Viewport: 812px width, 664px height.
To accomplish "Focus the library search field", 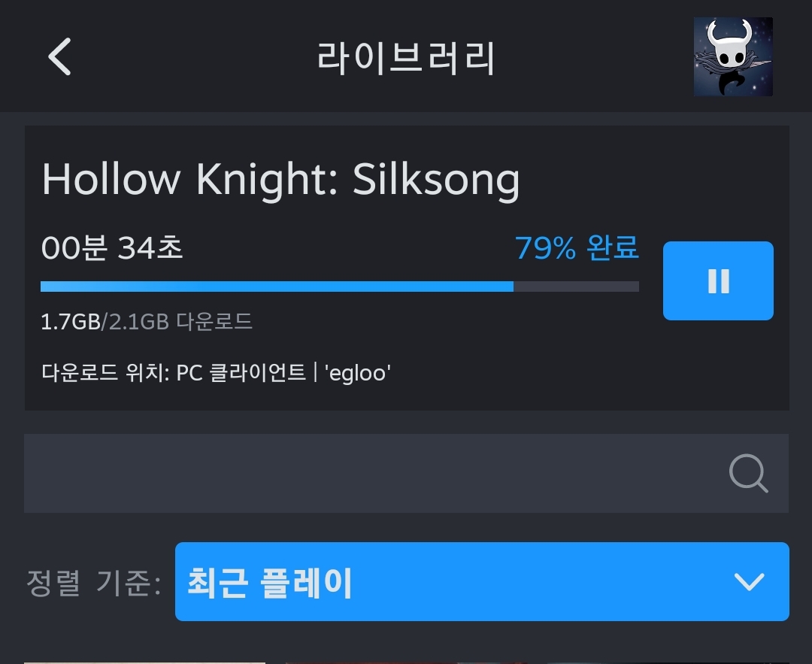I will [406, 474].
